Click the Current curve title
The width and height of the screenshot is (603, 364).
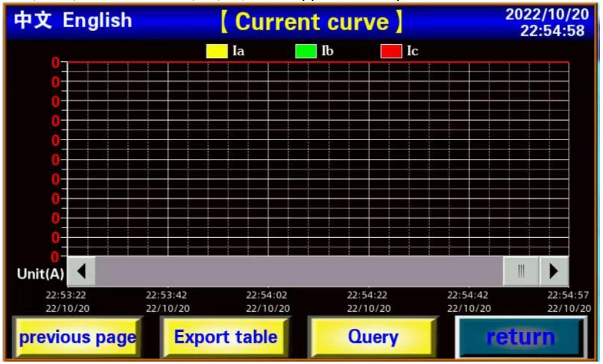pyautogui.click(x=311, y=22)
